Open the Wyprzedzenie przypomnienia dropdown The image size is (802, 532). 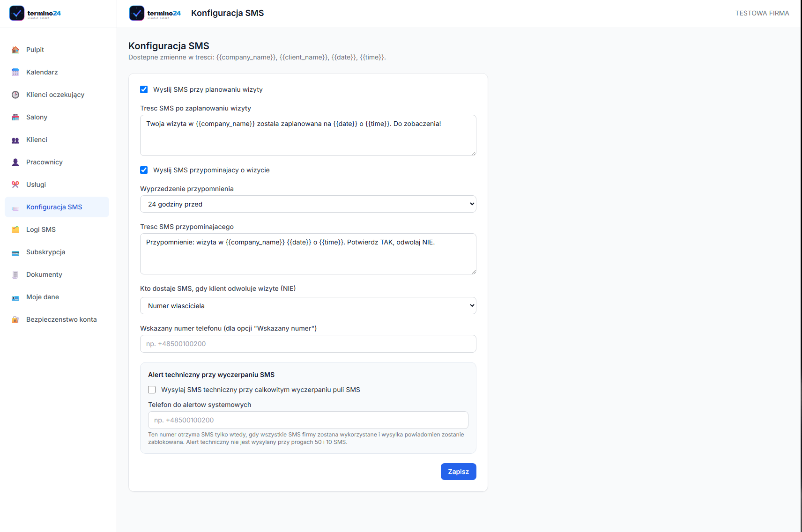tap(308, 204)
